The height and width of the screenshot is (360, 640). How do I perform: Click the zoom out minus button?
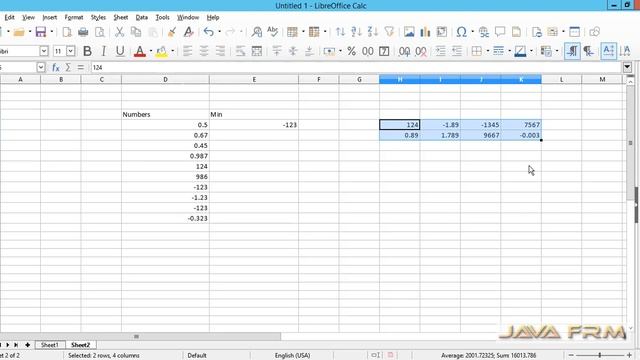(x=571, y=356)
